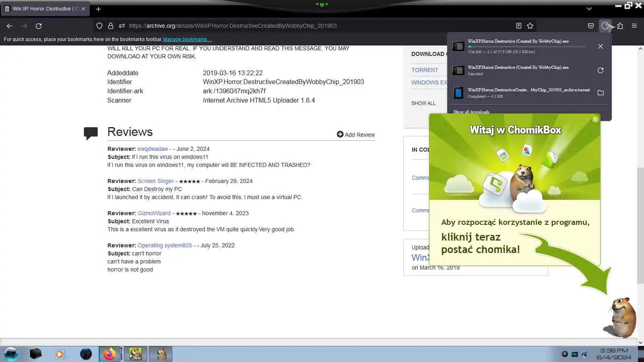Open the Firefox application hamburger menu
The width and height of the screenshot is (644, 362).
click(x=634, y=26)
